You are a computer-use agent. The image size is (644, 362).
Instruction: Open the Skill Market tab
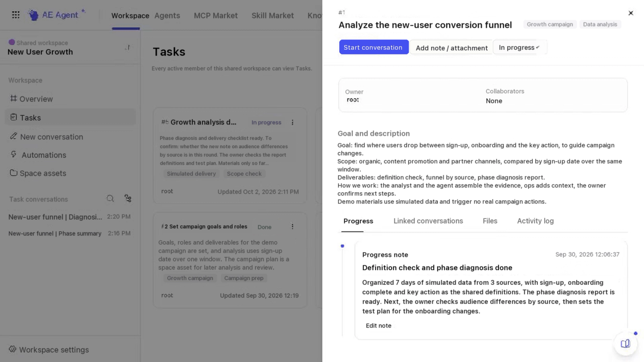point(272,16)
